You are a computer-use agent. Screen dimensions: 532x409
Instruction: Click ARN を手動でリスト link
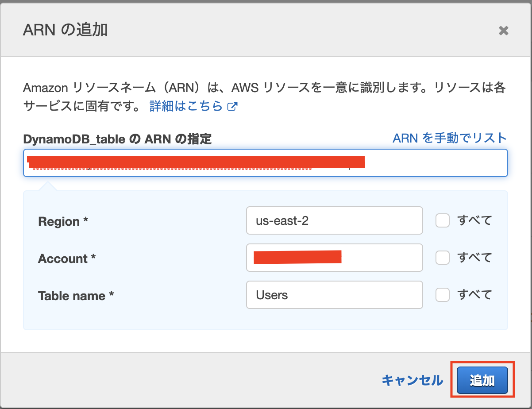tap(450, 138)
